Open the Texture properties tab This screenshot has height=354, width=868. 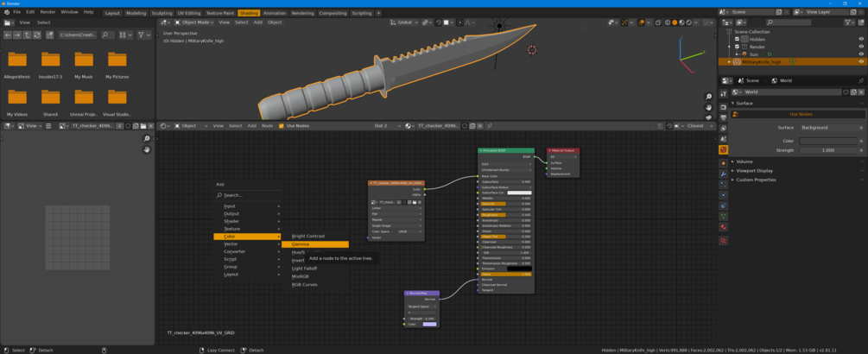coord(723,241)
